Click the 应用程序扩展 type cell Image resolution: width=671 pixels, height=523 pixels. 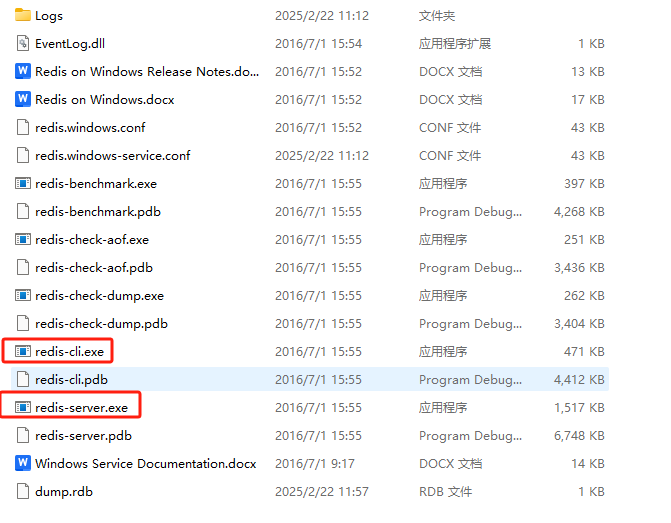[454, 44]
